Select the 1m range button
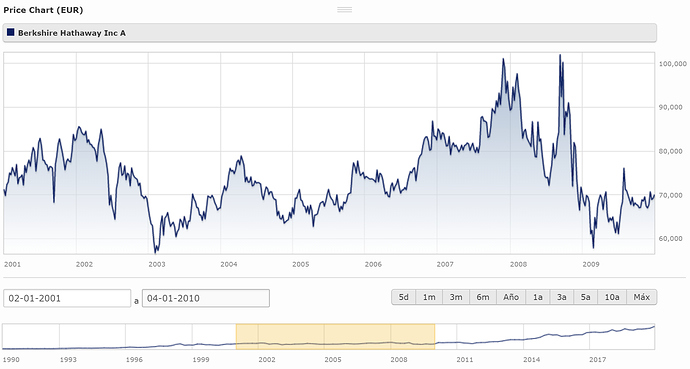This screenshot has width=690, height=369. 429,297
